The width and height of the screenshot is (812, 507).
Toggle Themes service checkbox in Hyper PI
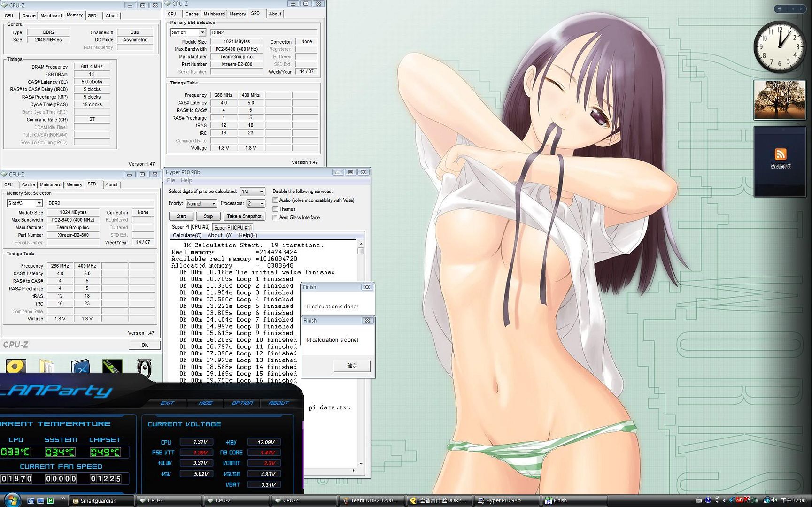point(276,209)
